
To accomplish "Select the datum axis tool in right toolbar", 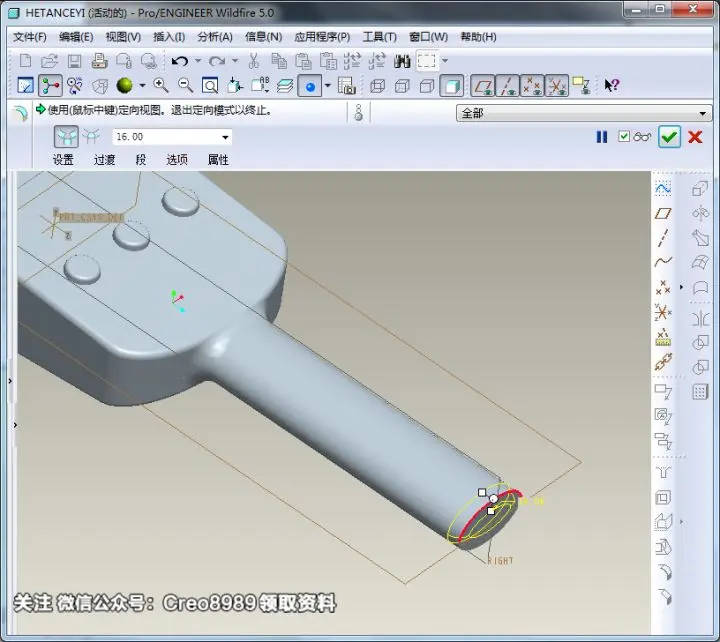I will click(663, 238).
